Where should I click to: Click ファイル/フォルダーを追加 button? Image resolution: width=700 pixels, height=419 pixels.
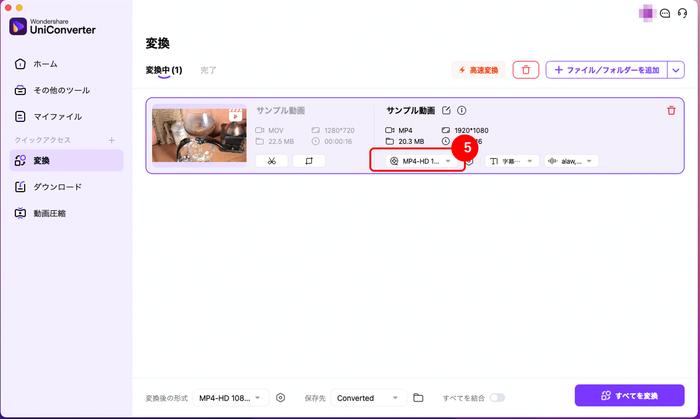pyautogui.click(x=607, y=70)
